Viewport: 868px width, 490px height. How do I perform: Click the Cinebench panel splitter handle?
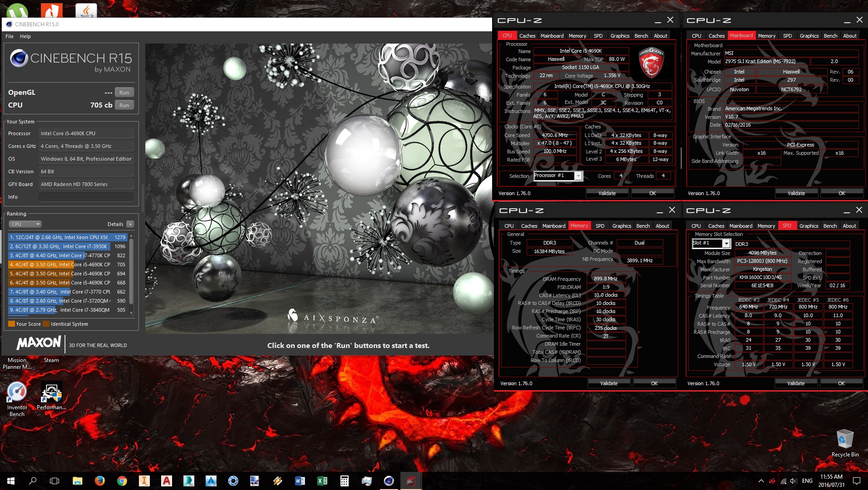point(143,198)
